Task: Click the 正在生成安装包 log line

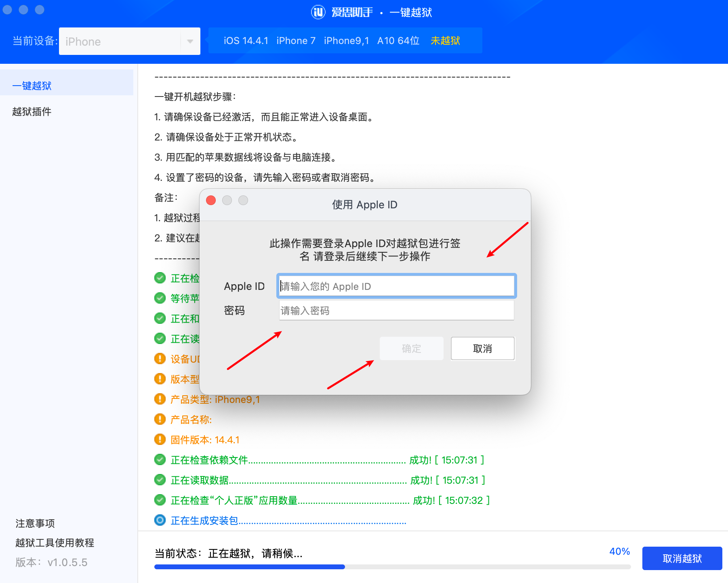Action: (x=288, y=520)
